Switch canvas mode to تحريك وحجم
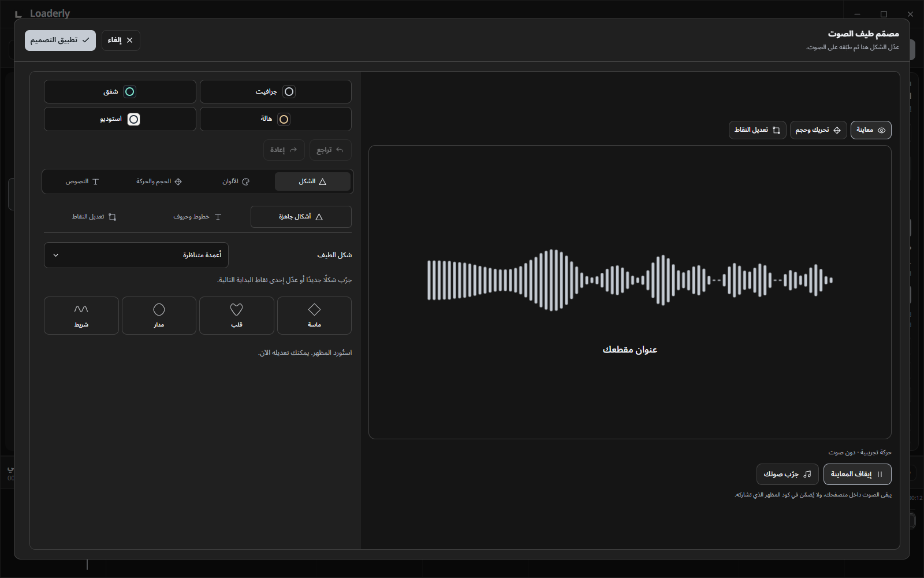This screenshot has height=578, width=924. pos(818,130)
